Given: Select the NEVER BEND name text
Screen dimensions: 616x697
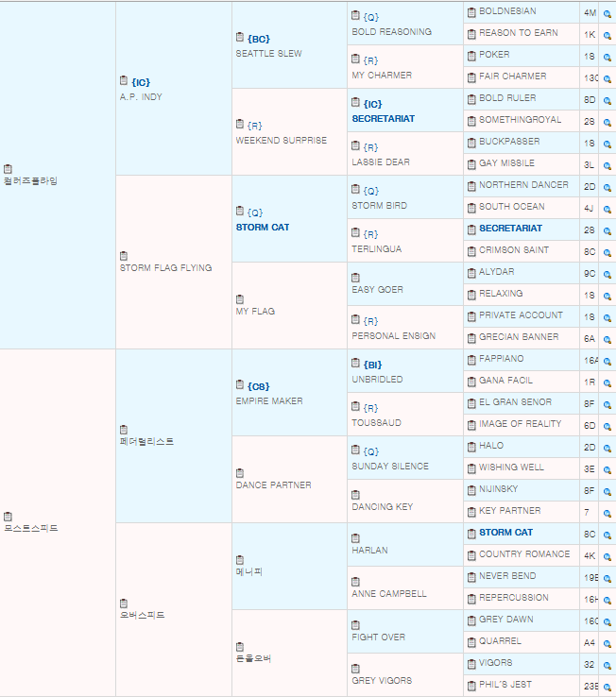Looking at the screenshot, I should pos(507,576).
